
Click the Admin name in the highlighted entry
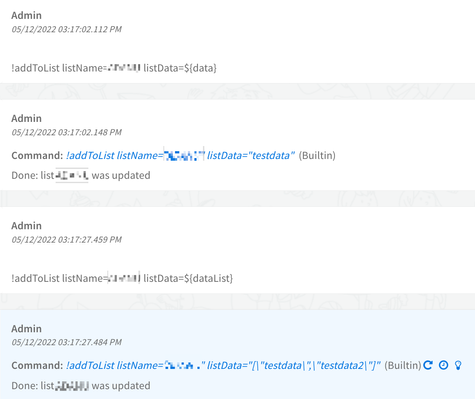coord(27,329)
